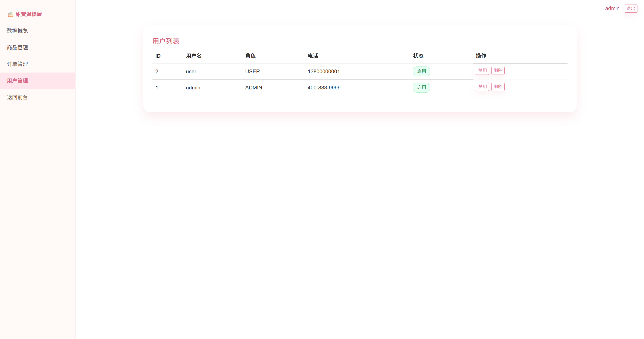Viewport: 644px width, 339px height.
Task: Click the 状态 column header
Action: (418, 56)
